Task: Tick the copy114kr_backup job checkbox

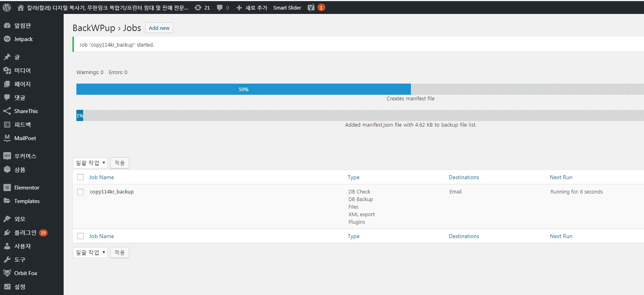Action: (80, 192)
